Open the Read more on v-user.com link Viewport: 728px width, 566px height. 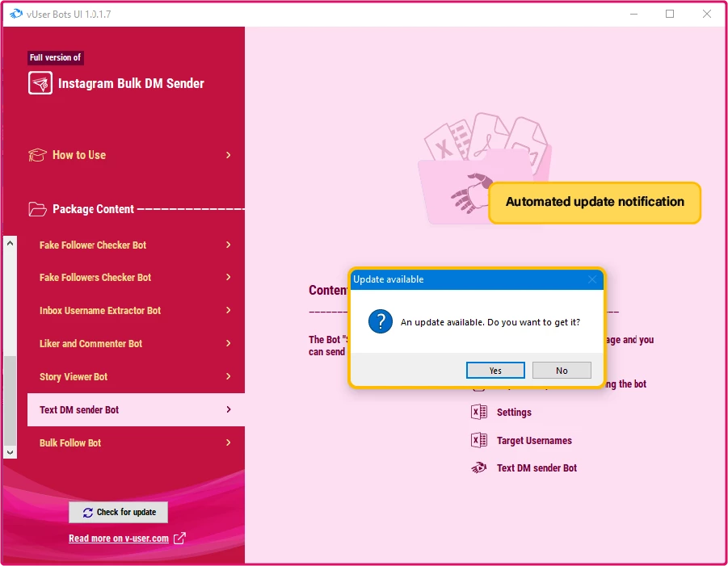[119, 539]
